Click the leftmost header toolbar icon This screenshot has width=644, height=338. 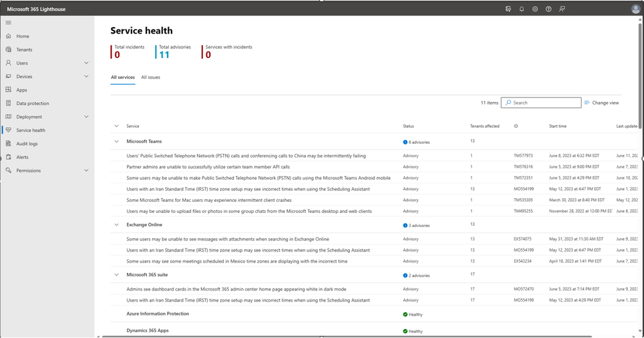(508, 8)
